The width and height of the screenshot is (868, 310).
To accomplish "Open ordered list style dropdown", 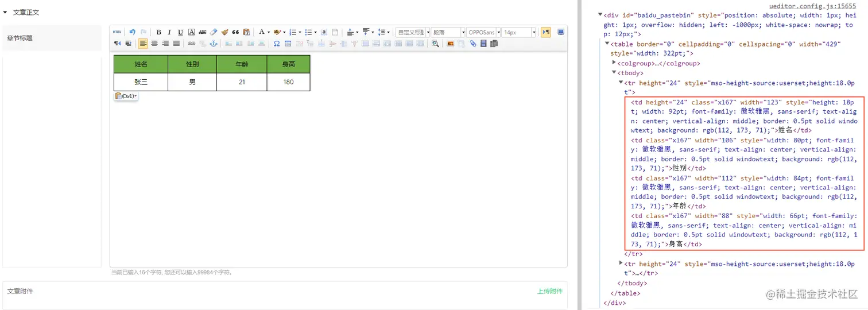I will click(x=300, y=32).
